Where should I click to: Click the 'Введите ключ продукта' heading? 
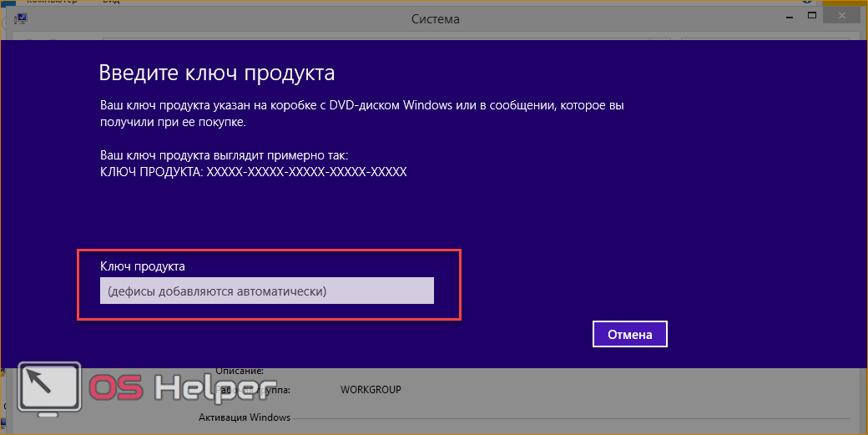coord(216,73)
